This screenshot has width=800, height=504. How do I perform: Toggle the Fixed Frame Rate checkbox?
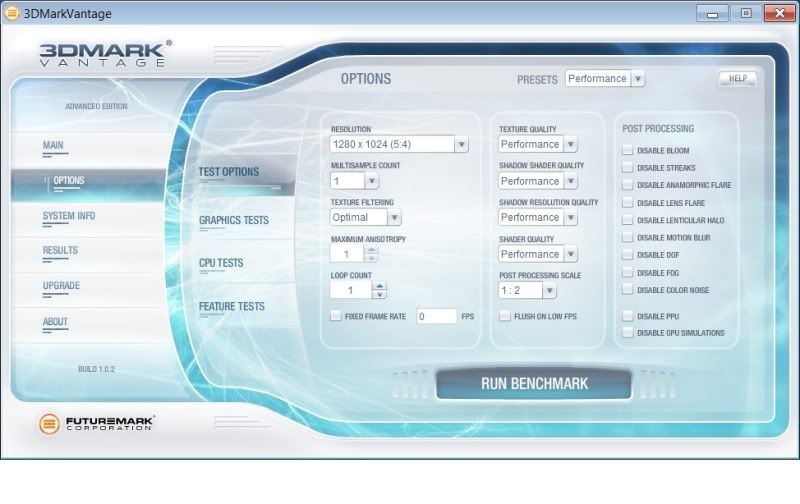click(x=336, y=316)
